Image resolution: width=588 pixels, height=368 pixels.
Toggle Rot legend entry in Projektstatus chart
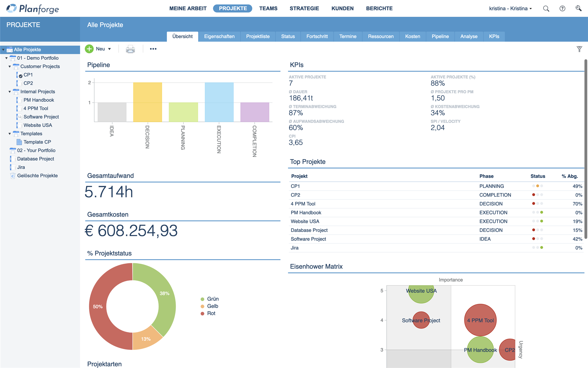pyautogui.click(x=208, y=313)
